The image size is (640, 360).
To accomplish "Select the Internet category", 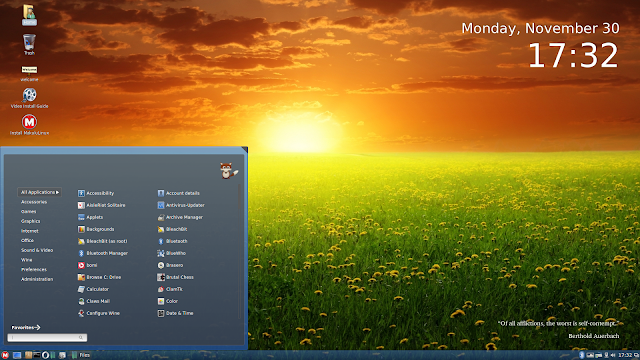I will [x=30, y=231].
